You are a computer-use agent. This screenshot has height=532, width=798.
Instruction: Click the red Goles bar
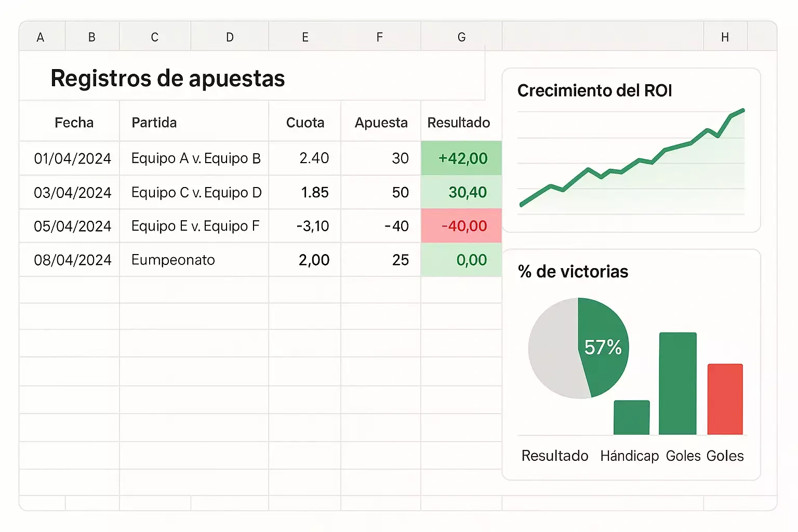click(x=725, y=400)
